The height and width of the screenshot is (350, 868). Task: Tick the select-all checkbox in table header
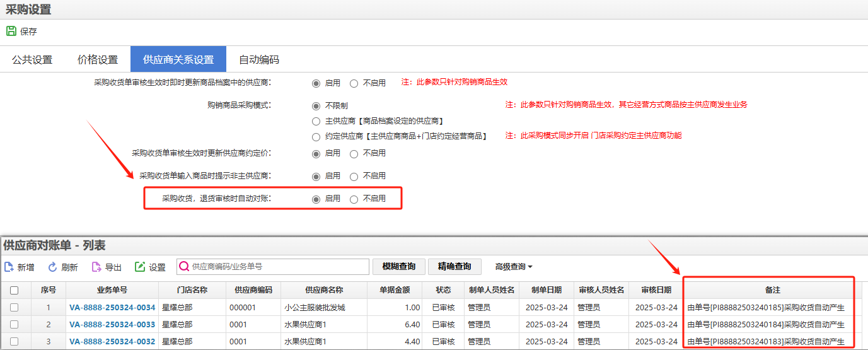click(14, 290)
